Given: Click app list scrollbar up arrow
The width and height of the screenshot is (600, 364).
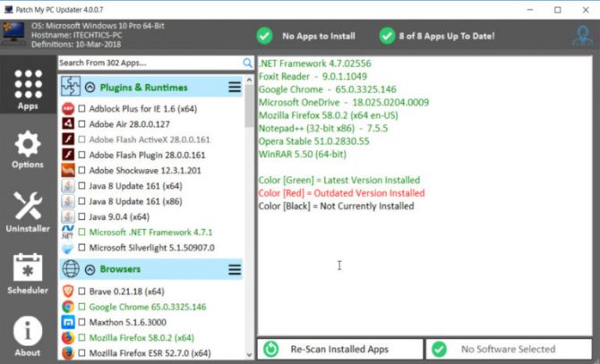Looking at the screenshot, I should (249, 80).
